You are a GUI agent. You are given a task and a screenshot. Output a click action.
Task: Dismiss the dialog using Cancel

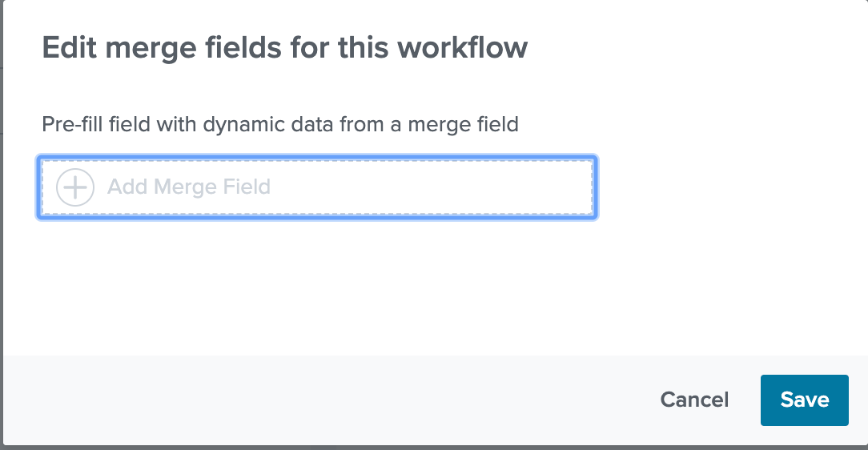tap(694, 400)
